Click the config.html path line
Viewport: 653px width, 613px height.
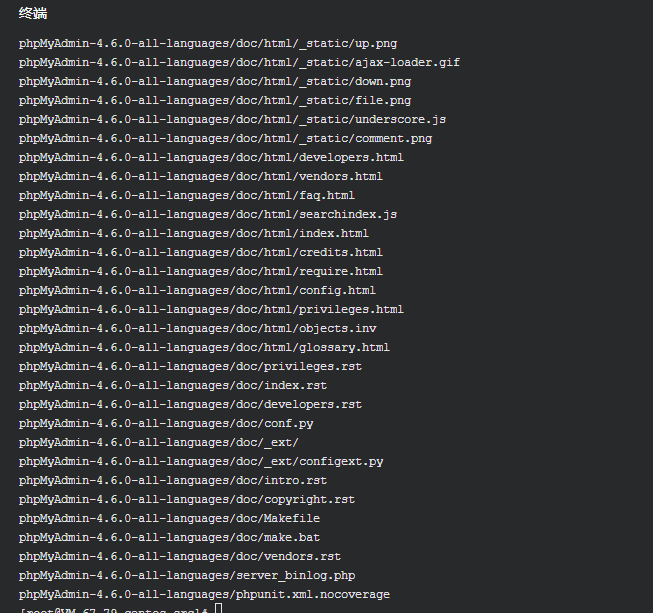pos(197,291)
